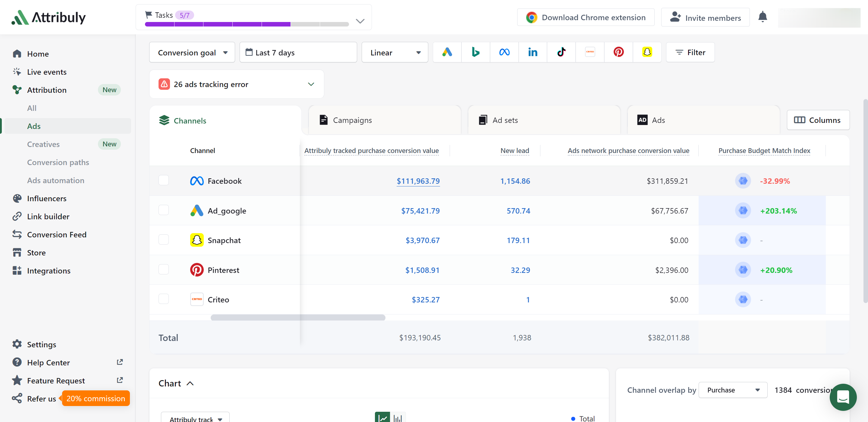Open Facebook tracked value $111,963.79
Image resolution: width=868 pixels, height=422 pixels.
point(418,181)
